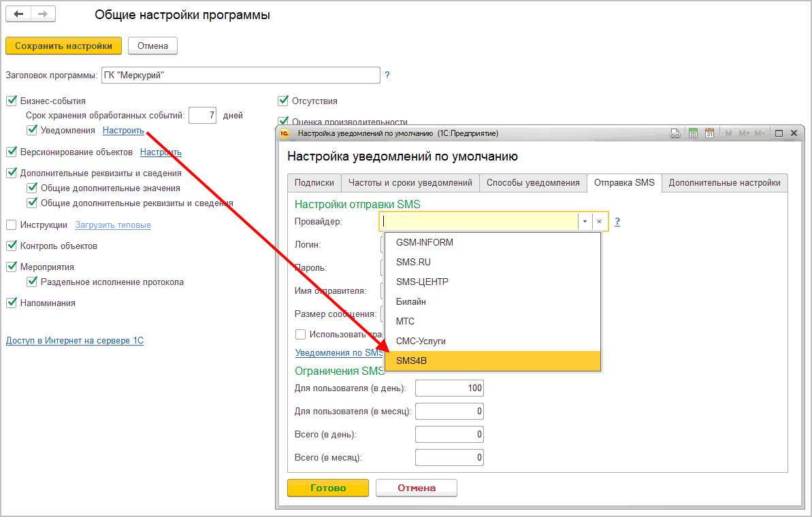Select МТС from provider list
This screenshot has width=812, height=517.
click(x=493, y=321)
